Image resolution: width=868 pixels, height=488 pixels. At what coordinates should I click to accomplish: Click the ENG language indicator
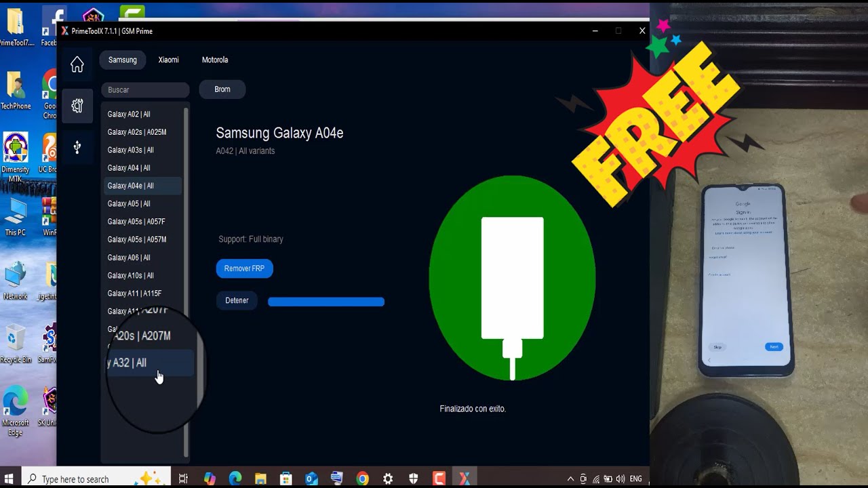(x=635, y=479)
